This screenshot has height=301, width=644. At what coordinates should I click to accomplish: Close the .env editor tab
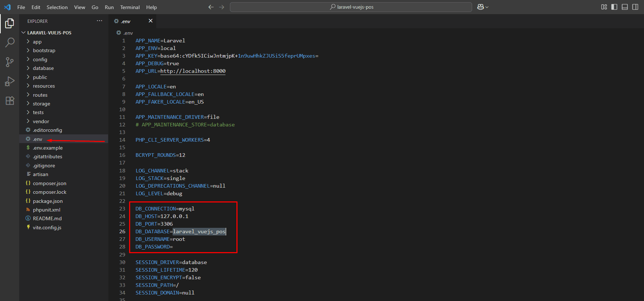click(150, 21)
